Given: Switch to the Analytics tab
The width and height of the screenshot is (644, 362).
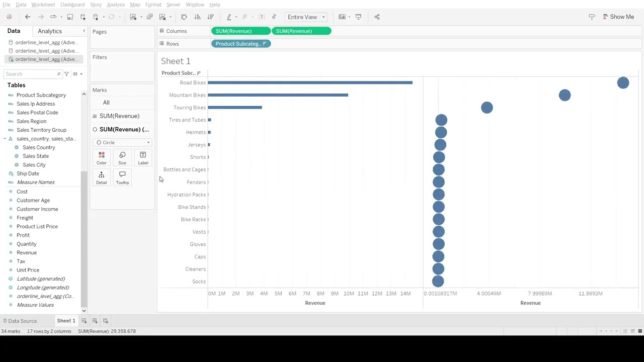Looking at the screenshot, I should pos(50,31).
